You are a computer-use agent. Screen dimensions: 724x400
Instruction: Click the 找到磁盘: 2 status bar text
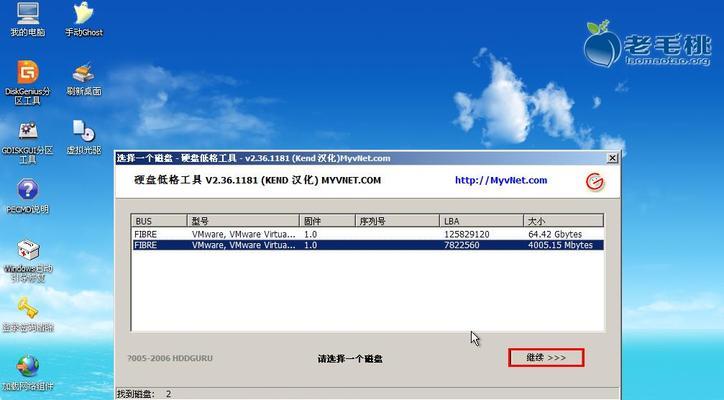tap(144, 394)
